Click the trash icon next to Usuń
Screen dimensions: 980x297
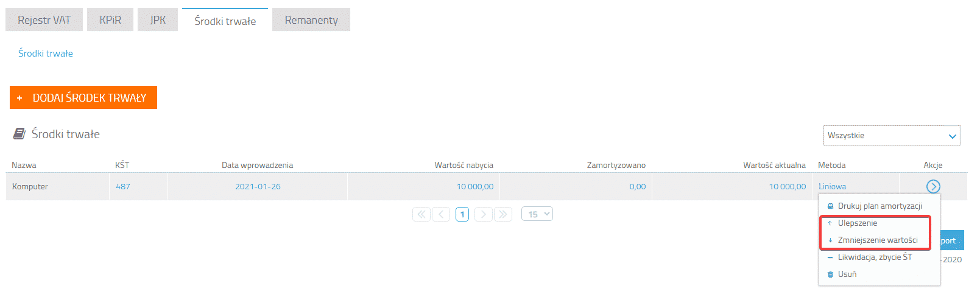pos(830,274)
